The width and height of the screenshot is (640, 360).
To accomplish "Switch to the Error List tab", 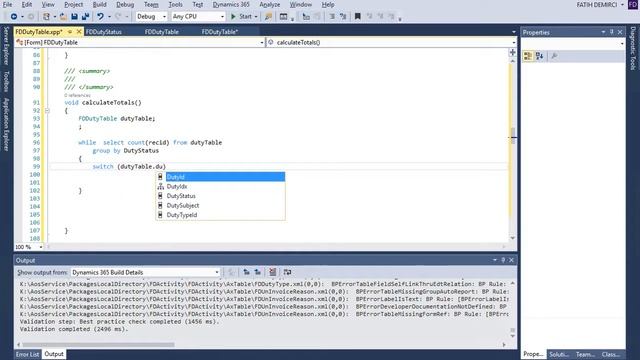I will [27, 354].
